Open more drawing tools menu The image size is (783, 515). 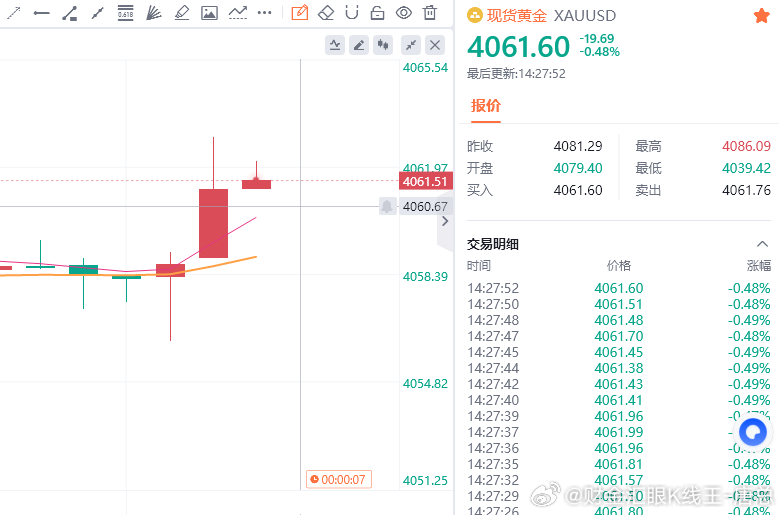click(x=265, y=12)
